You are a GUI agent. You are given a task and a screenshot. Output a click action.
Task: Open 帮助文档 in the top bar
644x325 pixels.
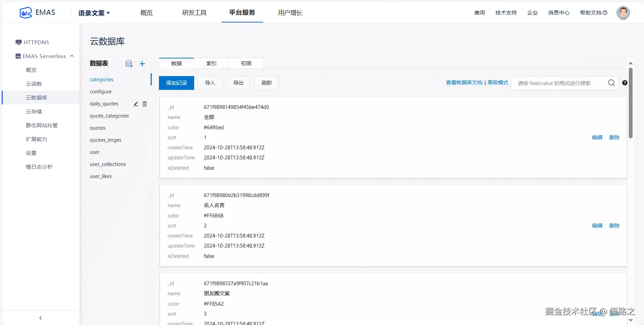[594, 13]
